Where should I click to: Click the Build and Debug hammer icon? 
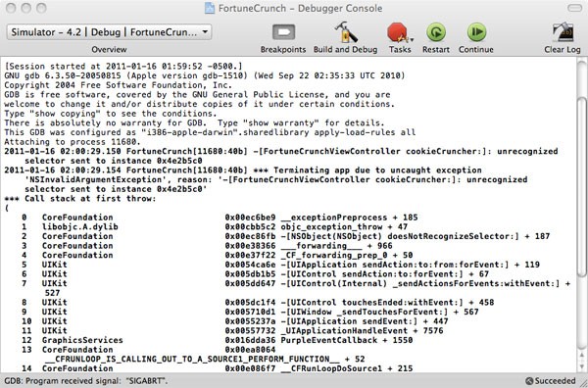pos(346,32)
